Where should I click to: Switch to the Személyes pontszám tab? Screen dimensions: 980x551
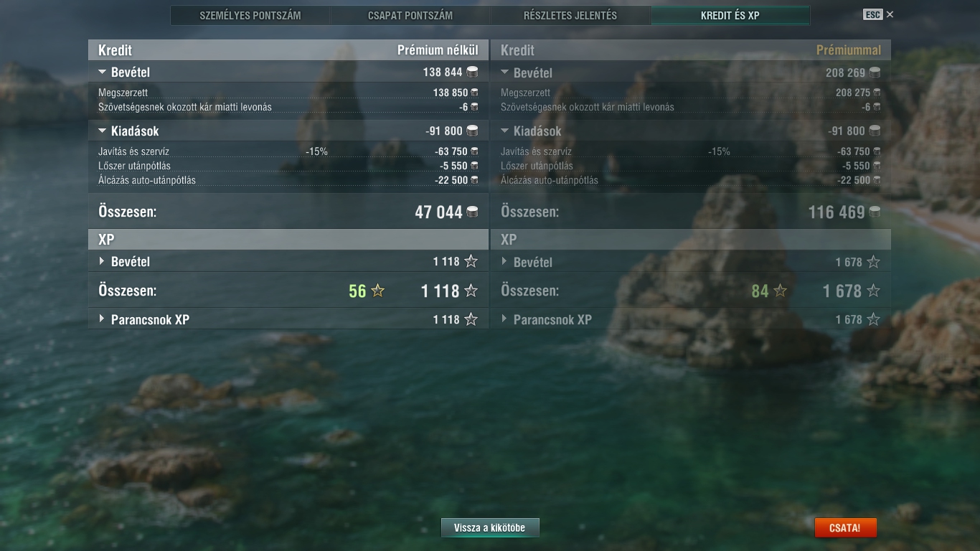point(250,15)
